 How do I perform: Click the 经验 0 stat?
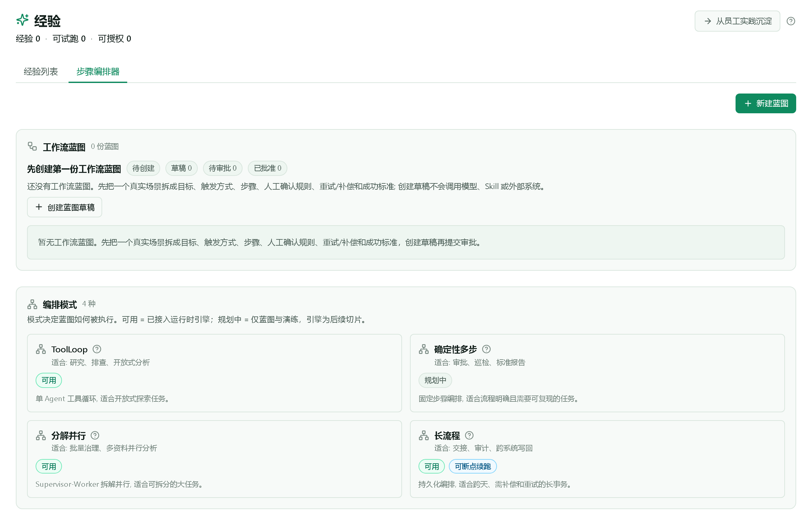pyautogui.click(x=28, y=39)
